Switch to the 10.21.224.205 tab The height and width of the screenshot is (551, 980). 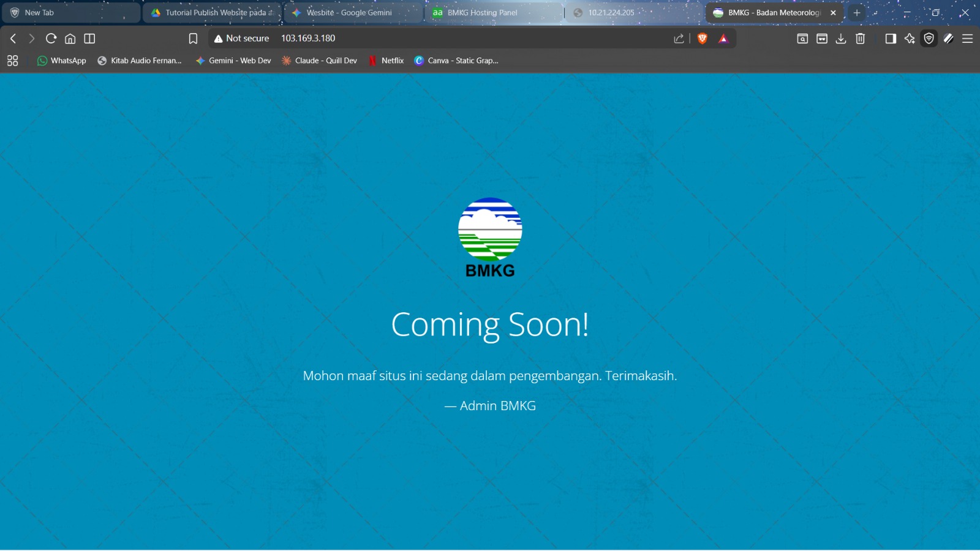tap(635, 13)
